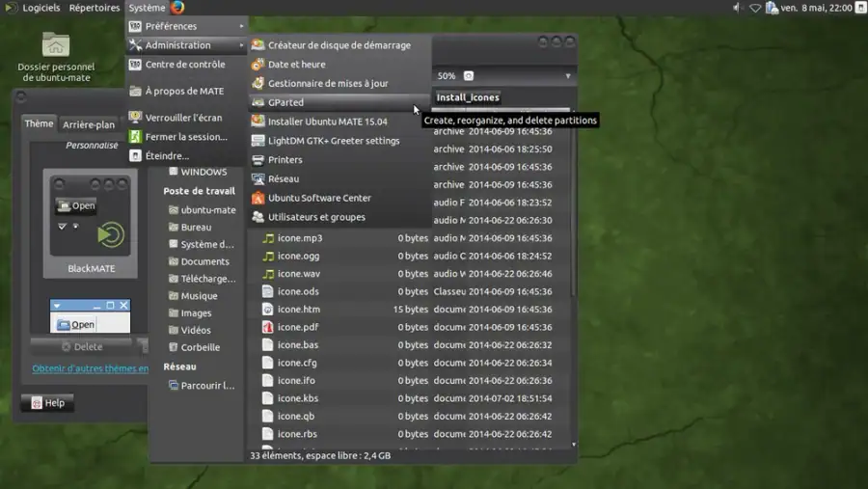Image resolution: width=868 pixels, height=489 pixels.
Task: Click the Help button in appearance window
Action: [48, 402]
